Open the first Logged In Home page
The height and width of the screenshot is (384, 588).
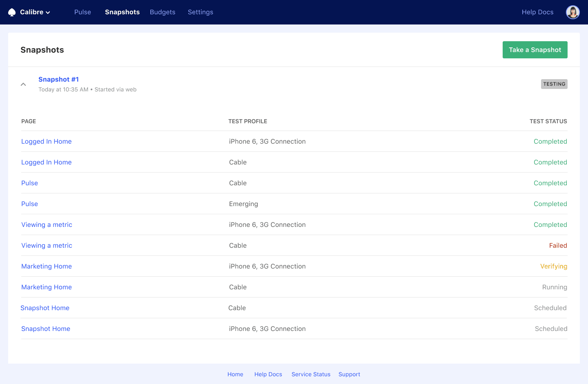point(46,141)
